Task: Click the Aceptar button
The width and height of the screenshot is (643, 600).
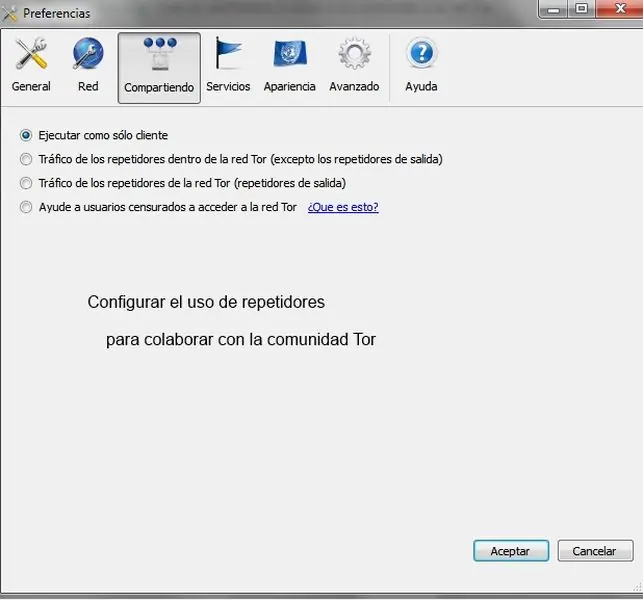Action: click(511, 550)
